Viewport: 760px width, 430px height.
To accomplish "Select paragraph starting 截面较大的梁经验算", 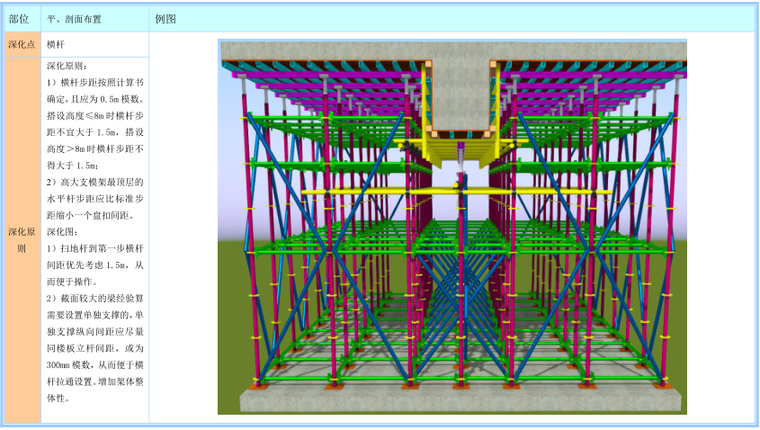I will coord(95,348).
